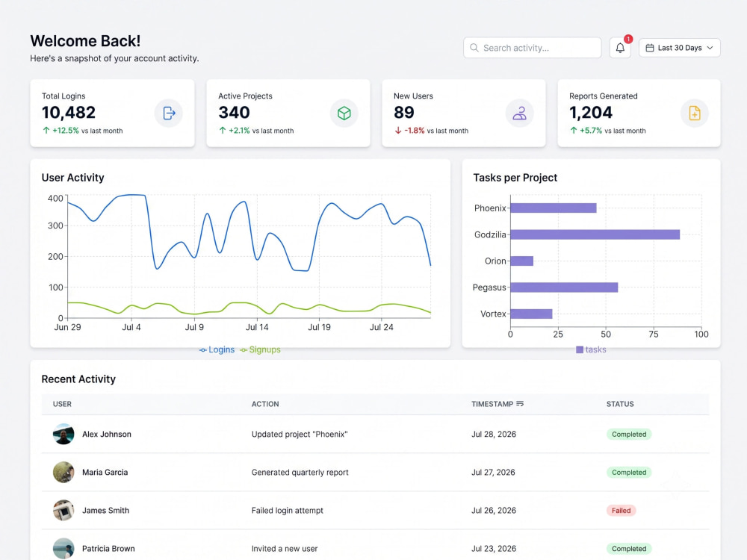Screen dimensions: 747x560
Task: Click 'Failed login attempt' action text
Action: (288, 510)
